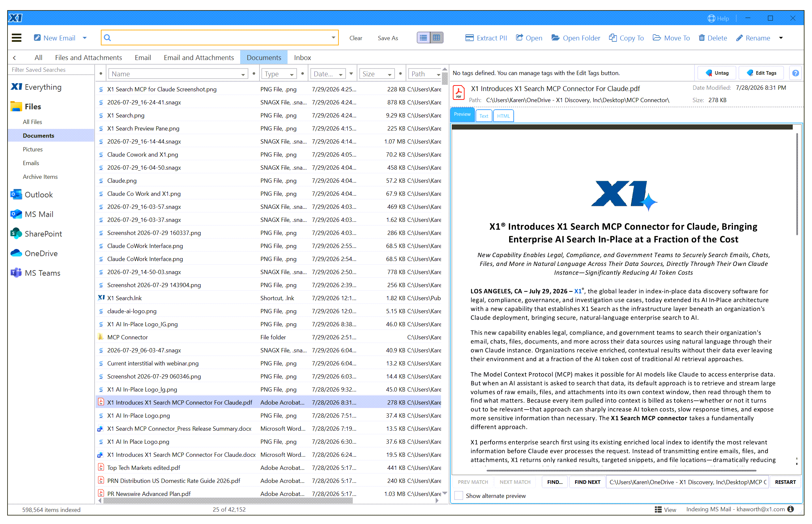Switch to grid view layout icon
Screen dimensions: 812x524
pyautogui.click(x=436, y=38)
